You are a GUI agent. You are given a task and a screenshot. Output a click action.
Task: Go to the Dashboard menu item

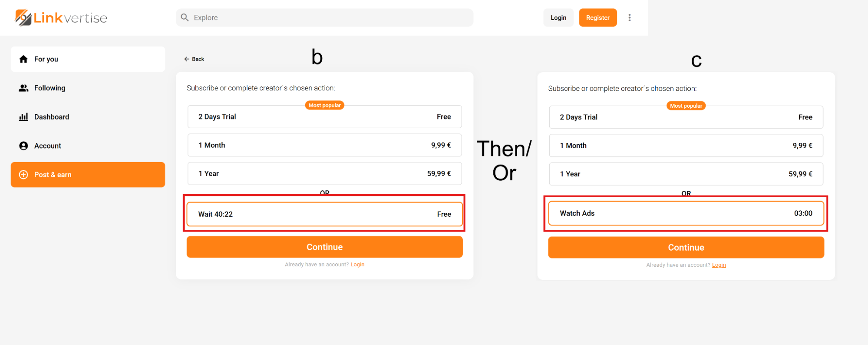pos(51,117)
